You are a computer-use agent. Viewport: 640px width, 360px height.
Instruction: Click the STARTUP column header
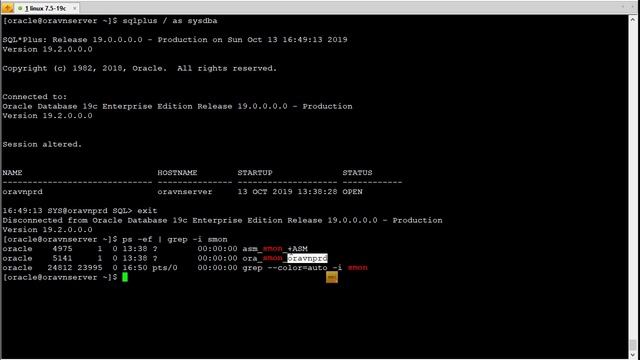[x=255, y=173]
